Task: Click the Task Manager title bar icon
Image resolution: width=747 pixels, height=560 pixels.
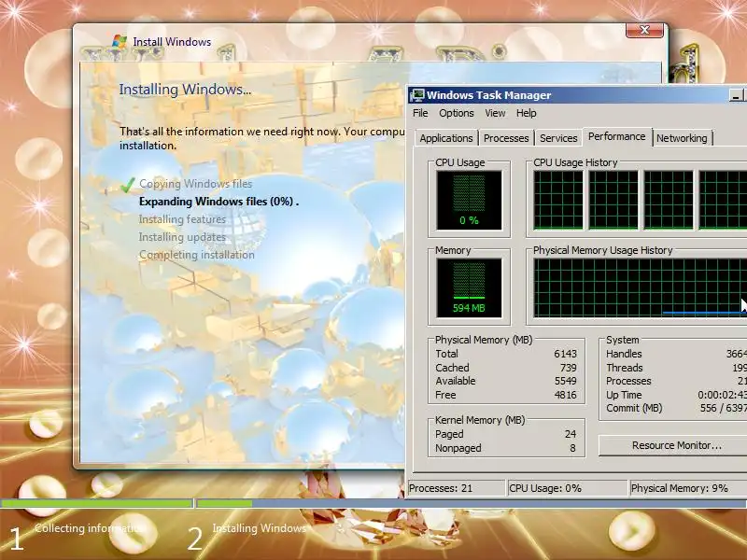Action: tap(416, 95)
